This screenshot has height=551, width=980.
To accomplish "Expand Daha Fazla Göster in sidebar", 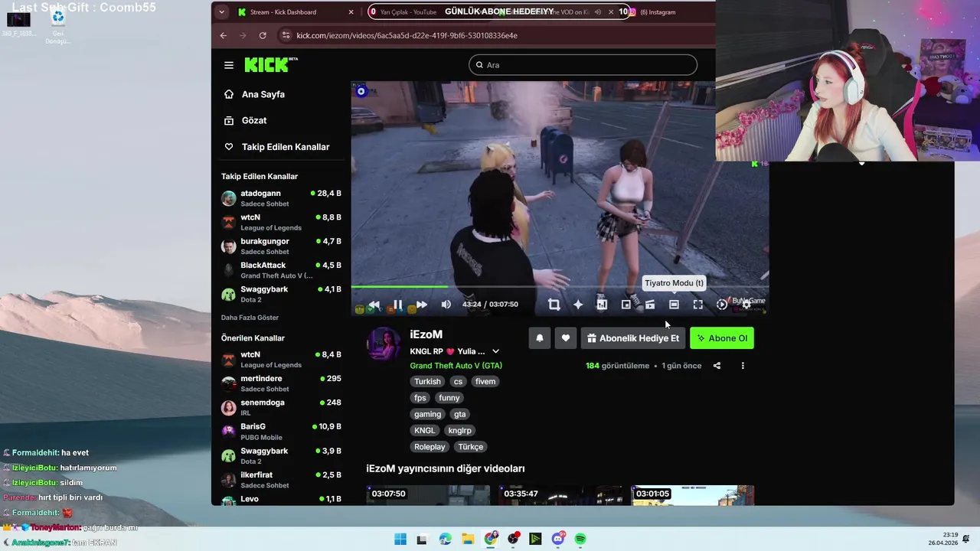I will click(250, 318).
